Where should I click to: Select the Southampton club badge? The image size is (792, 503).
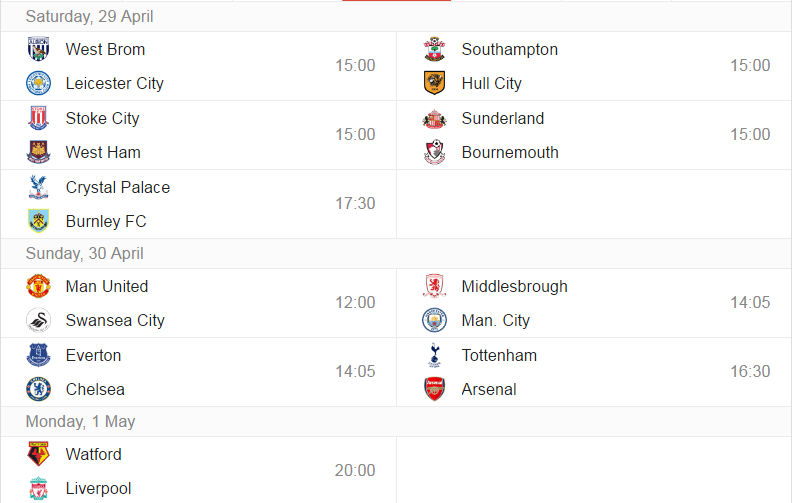(434, 49)
